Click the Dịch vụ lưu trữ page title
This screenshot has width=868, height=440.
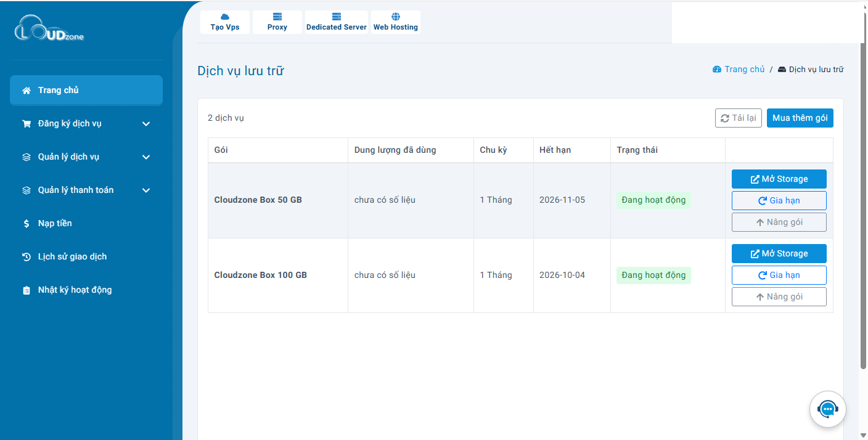(240, 71)
